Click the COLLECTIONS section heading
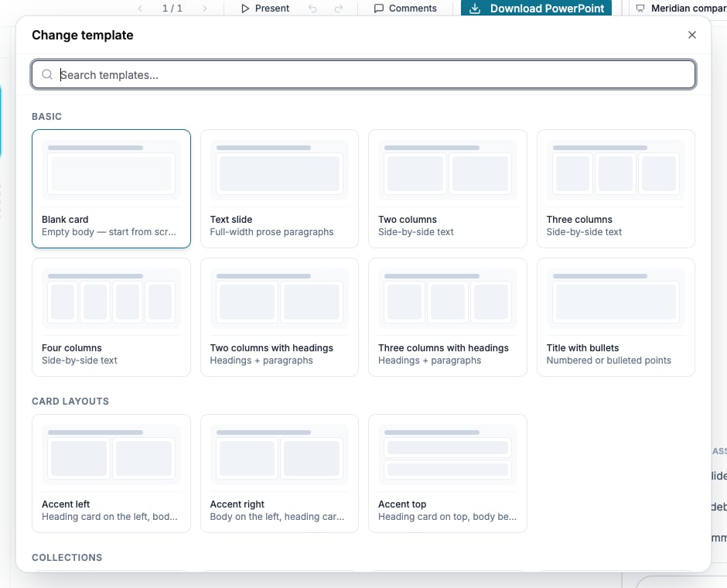 pos(67,557)
